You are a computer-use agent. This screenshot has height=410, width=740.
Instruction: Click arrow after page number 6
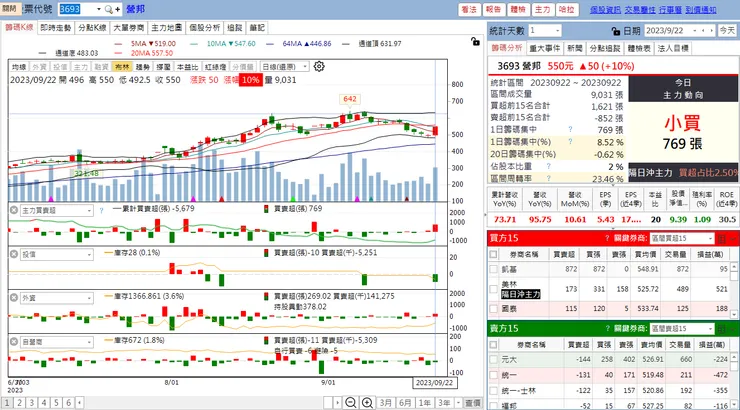tap(79, 402)
